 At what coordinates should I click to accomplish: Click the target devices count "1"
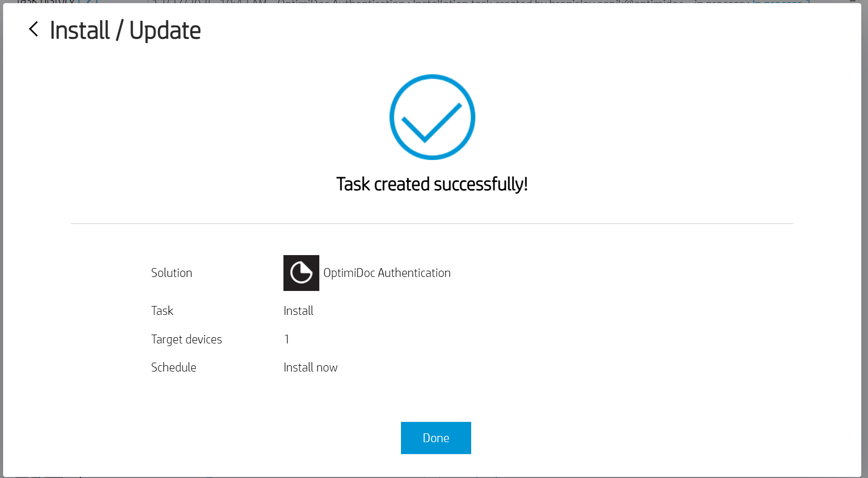[x=287, y=340]
